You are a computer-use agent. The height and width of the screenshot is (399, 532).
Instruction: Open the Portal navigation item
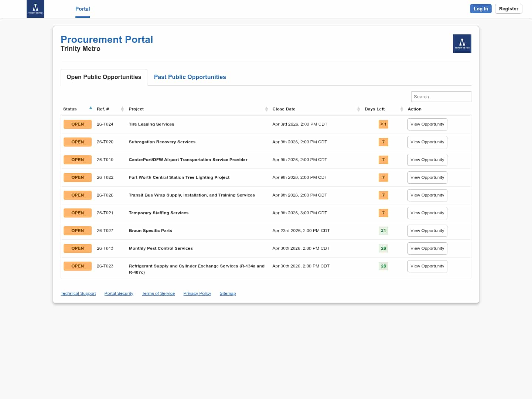[x=82, y=9]
